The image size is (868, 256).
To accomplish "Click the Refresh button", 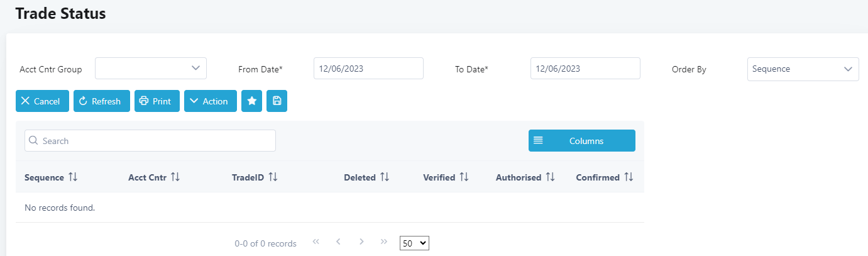I will (101, 101).
